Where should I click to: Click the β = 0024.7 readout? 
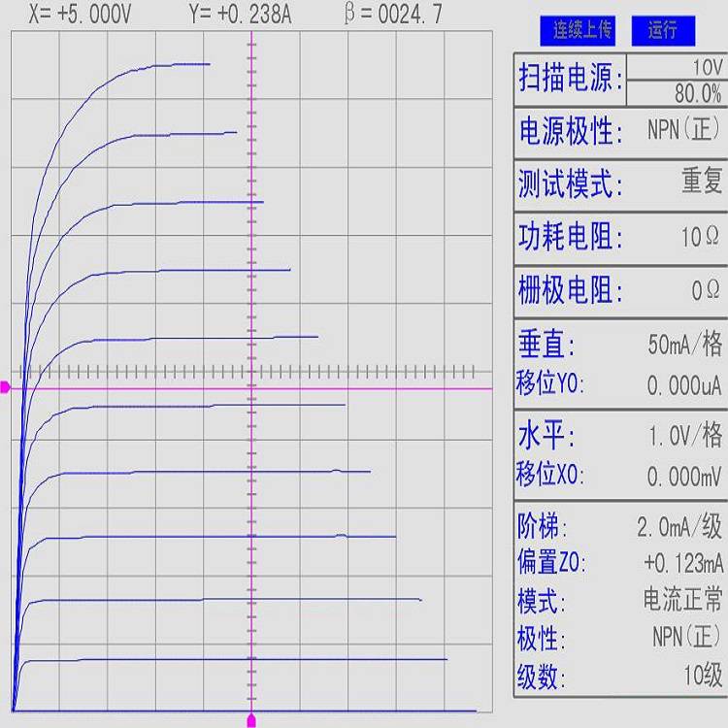[393, 14]
